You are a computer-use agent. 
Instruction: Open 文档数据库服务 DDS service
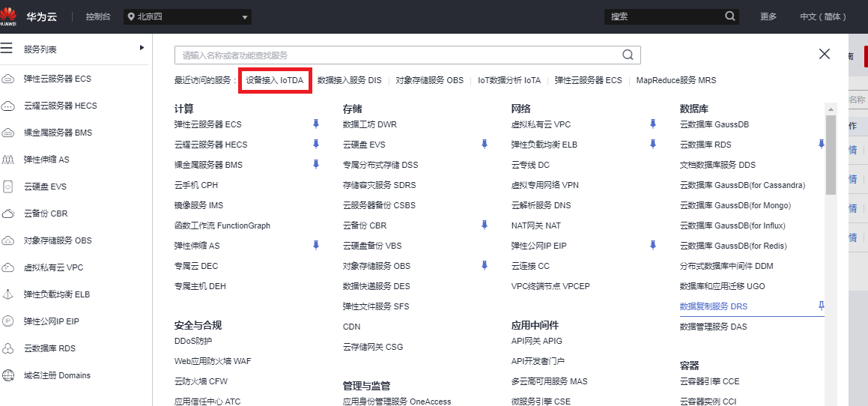(717, 165)
